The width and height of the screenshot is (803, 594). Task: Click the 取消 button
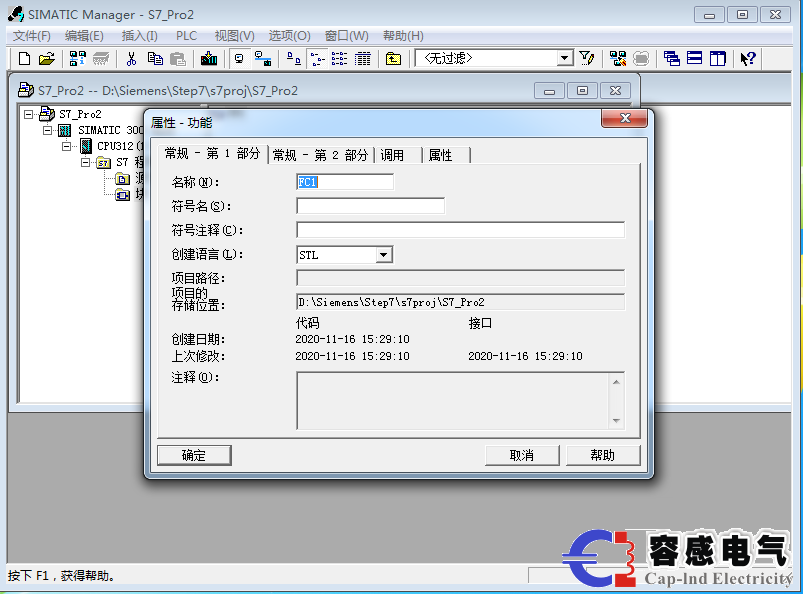pyautogui.click(x=522, y=455)
